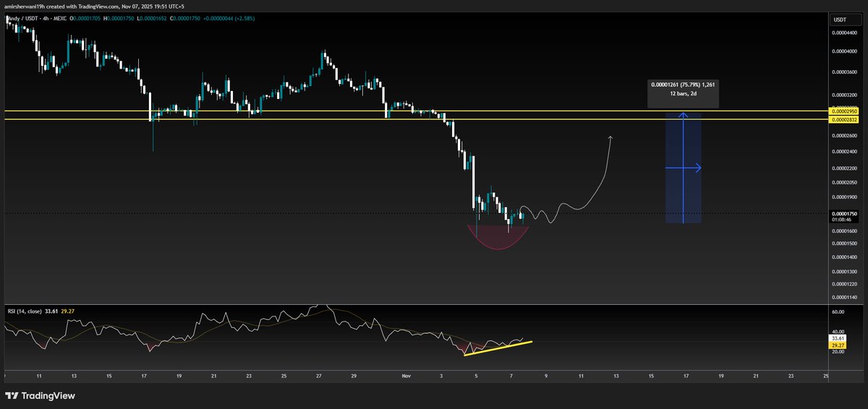Image resolution: width=868 pixels, height=409 pixels.
Task: Select the red rounded-bottom arc drawing
Action: tap(498, 237)
